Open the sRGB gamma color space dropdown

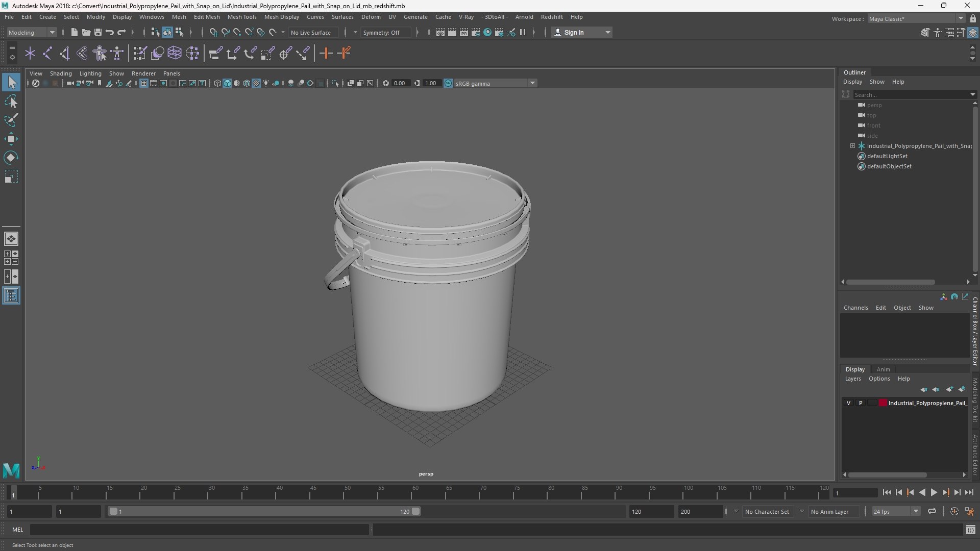click(x=495, y=83)
